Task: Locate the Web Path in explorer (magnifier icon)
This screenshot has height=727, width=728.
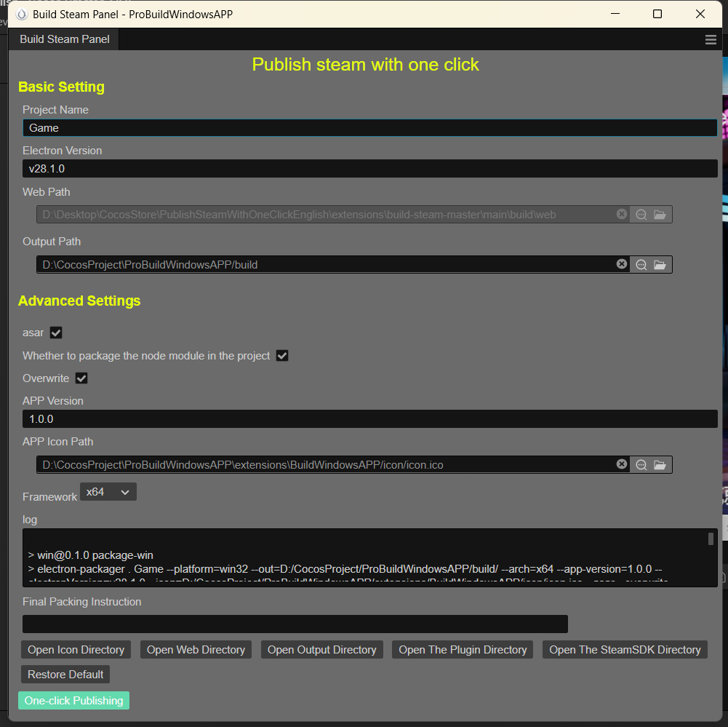Action: (x=641, y=215)
